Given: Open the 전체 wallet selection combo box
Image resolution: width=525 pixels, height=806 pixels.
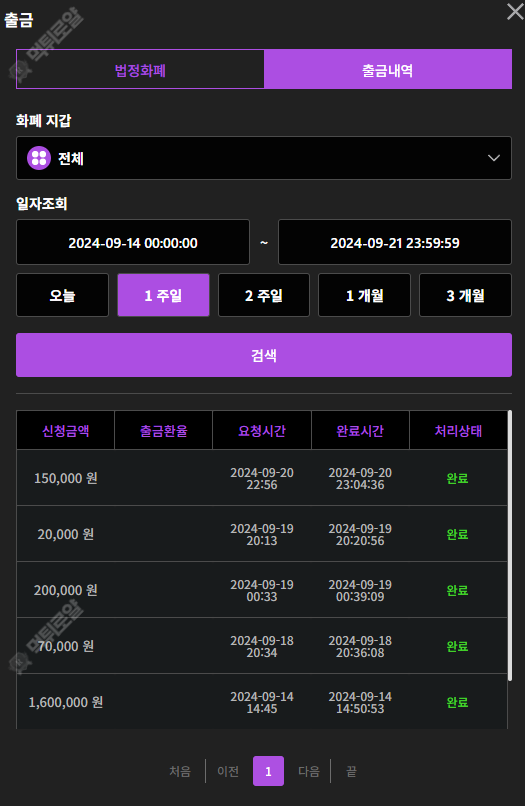Looking at the screenshot, I should [x=264, y=158].
